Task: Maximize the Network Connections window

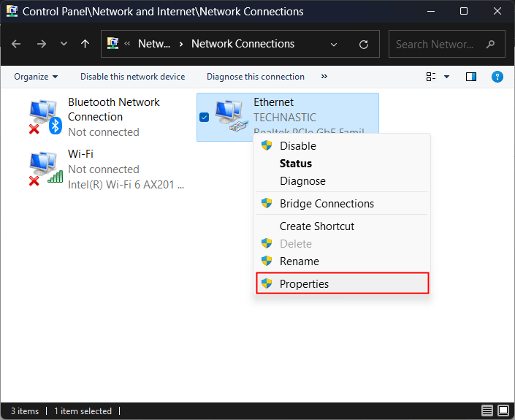Action: tap(464, 11)
